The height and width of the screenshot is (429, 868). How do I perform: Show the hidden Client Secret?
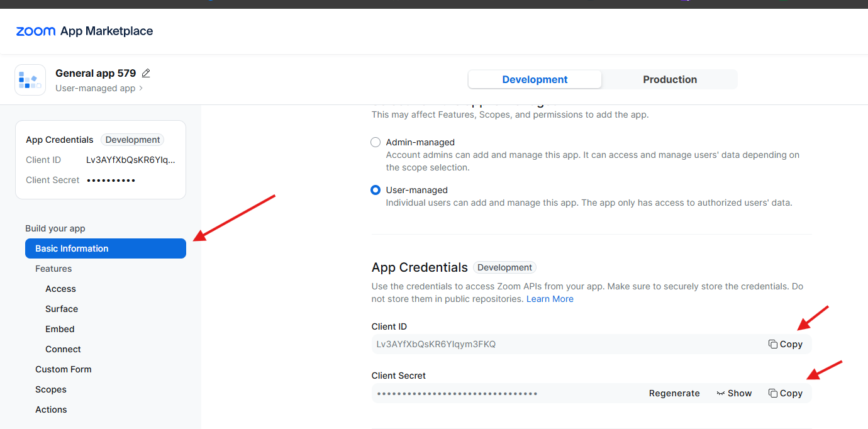734,393
